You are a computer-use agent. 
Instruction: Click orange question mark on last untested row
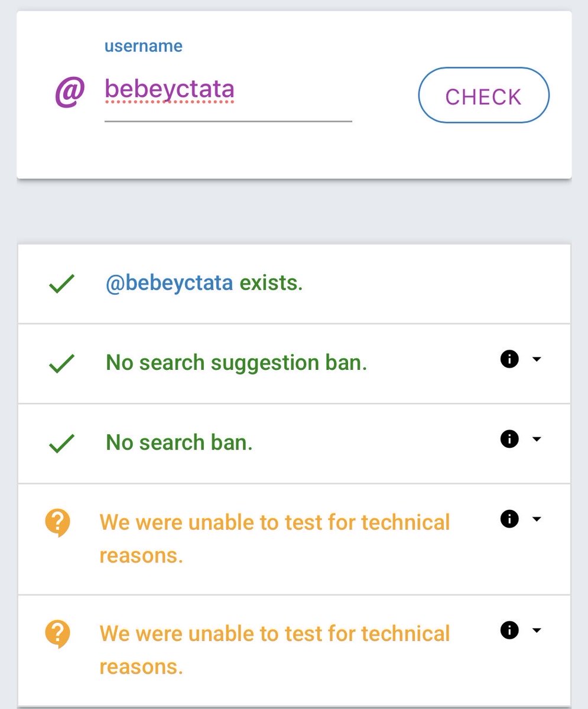pyautogui.click(x=58, y=634)
